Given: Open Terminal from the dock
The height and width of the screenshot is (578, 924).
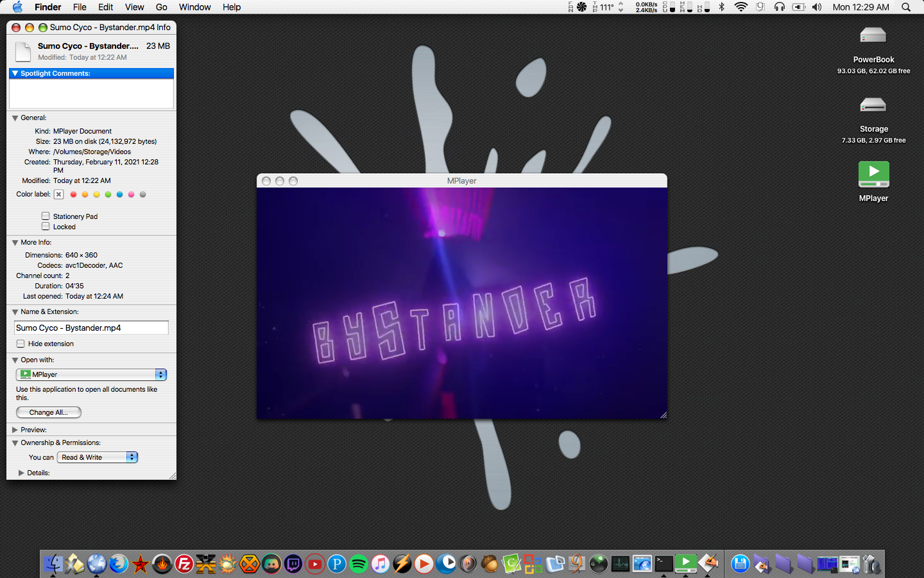Looking at the screenshot, I should 664,564.
